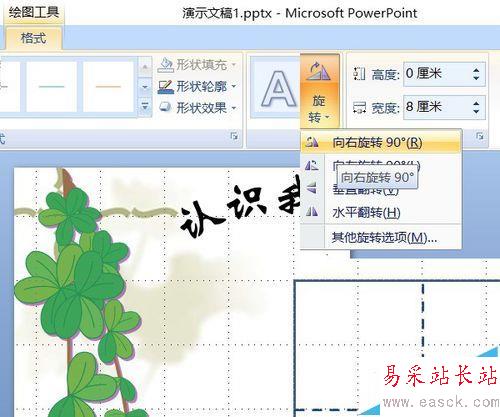Go down one row in shape styles gallery
Image resolution: width=500 pixels, height=417 pixels.
coord(145,87)
